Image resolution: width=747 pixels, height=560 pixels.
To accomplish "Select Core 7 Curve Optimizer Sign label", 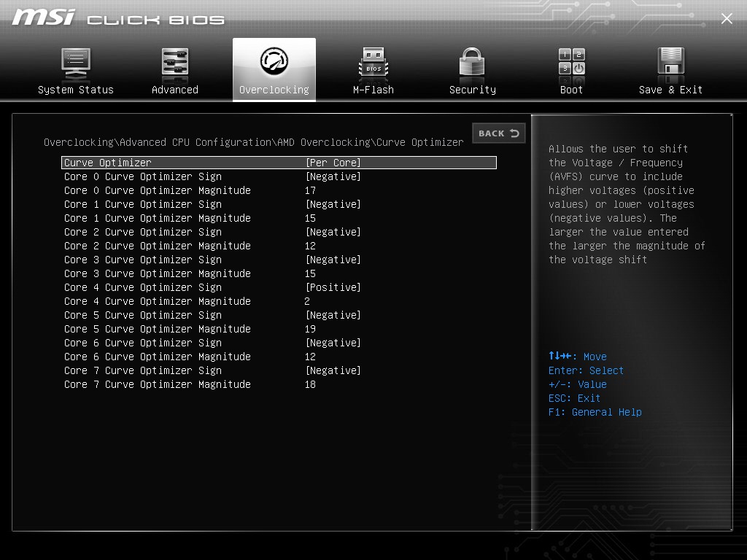I will tap(143, 370).
